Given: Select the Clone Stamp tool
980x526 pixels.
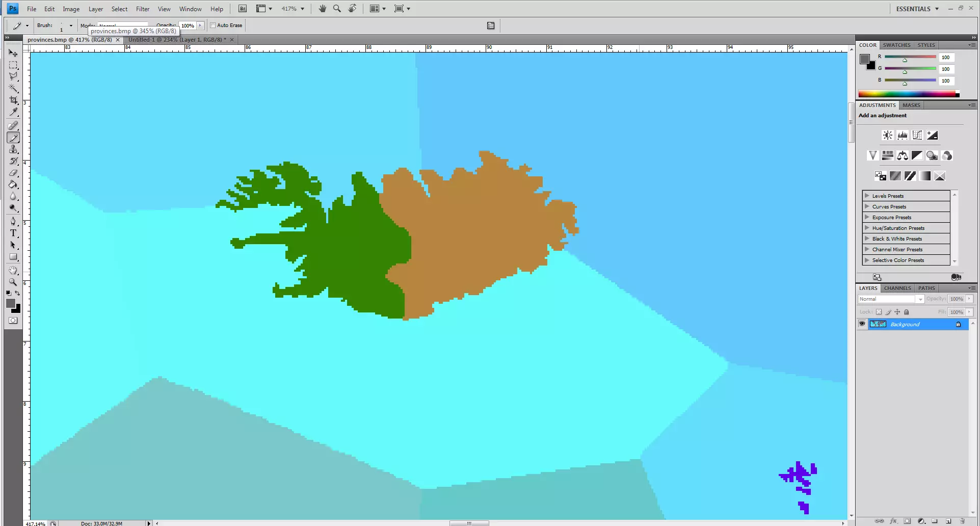Looking at the screenshot, I should [x=13, y=149].
